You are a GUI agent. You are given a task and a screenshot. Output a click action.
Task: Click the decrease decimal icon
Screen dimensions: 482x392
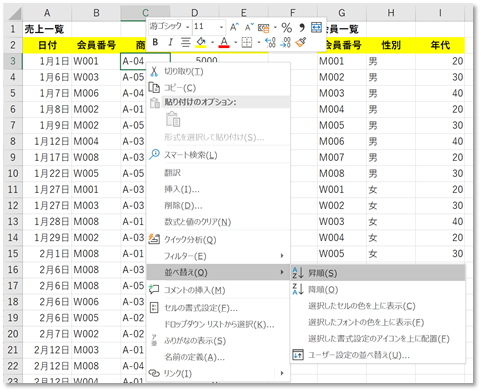pos(286,42)
